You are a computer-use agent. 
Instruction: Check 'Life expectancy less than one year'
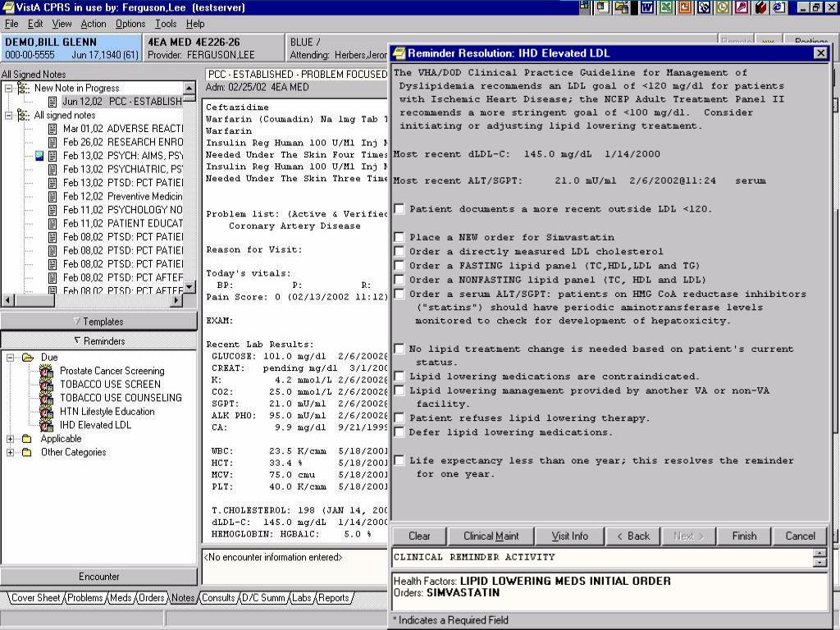click(x=399, y=460)
